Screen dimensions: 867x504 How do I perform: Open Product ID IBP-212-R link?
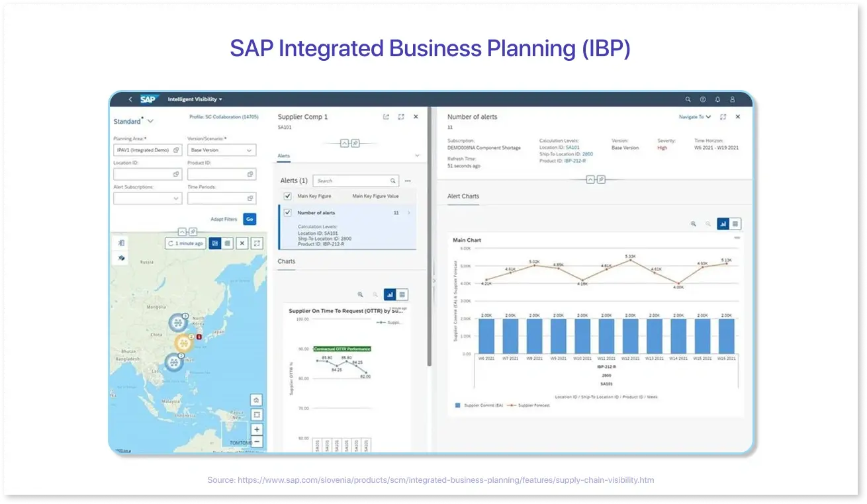(575, 161)
